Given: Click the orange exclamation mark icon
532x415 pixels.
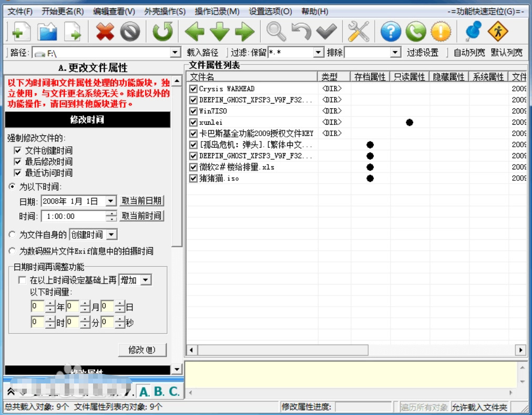Looking at the screenshot, I should pos(441,32).
